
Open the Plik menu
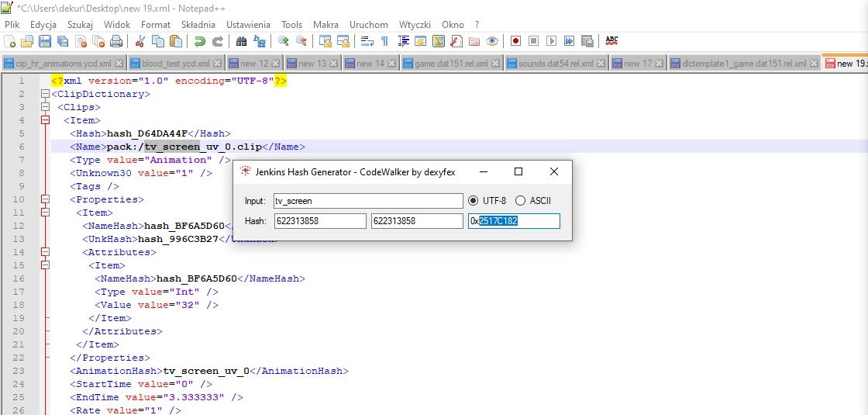[x=12, y=24]
